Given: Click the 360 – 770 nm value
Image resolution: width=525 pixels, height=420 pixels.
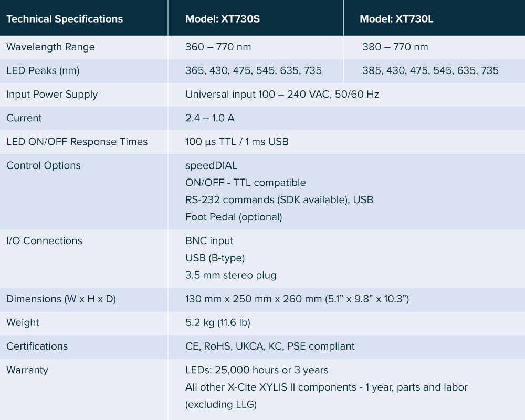Looking at the screenshot, I should (x=218, y=47).
